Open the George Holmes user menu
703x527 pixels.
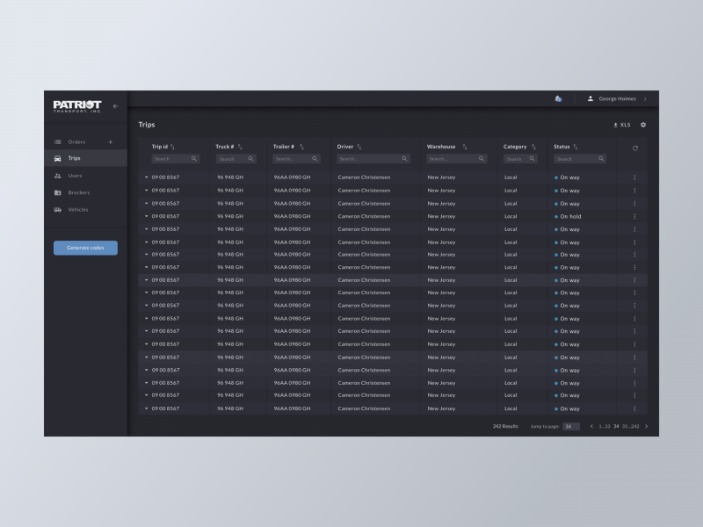pos(617,99)
